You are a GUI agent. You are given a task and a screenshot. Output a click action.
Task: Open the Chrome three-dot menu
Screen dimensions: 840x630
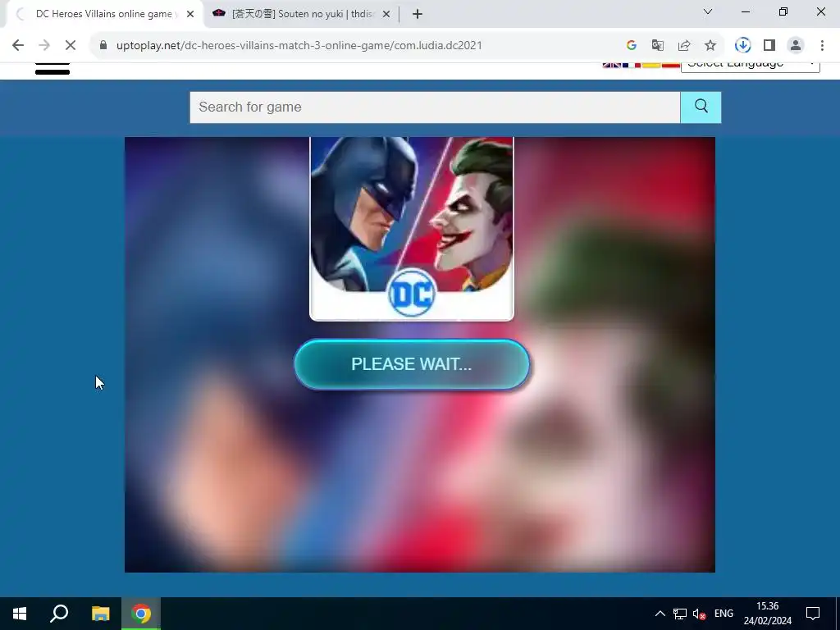point(822,46)
